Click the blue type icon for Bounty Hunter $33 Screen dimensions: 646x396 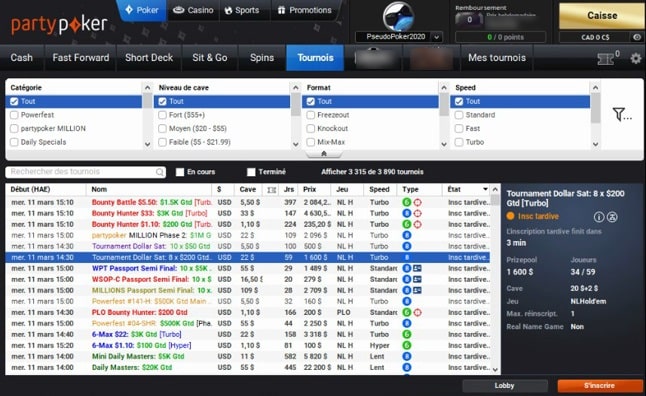407,213
